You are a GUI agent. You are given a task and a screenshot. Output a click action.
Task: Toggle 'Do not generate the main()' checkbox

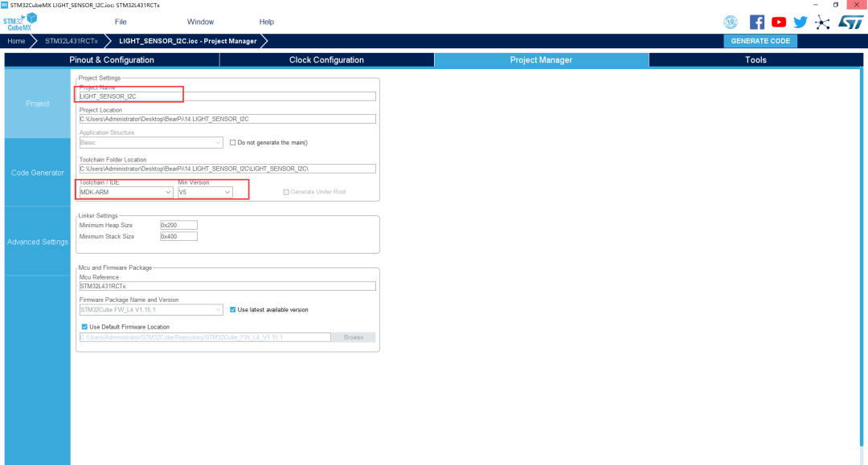click(x=232, y=143)
